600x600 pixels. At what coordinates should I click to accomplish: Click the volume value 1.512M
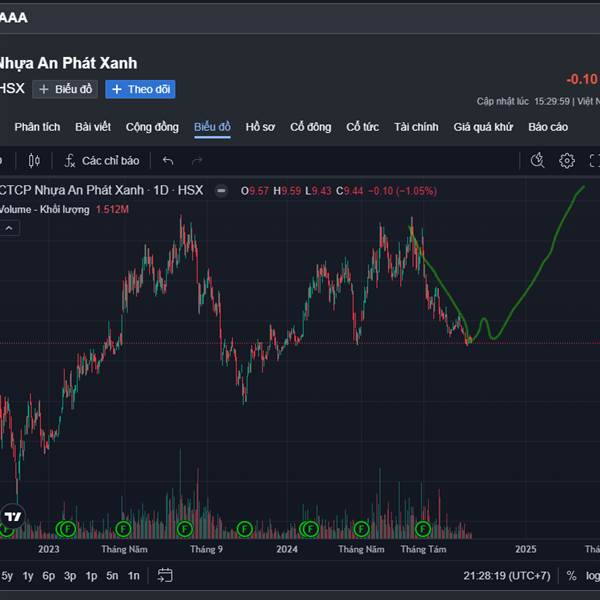112,210
